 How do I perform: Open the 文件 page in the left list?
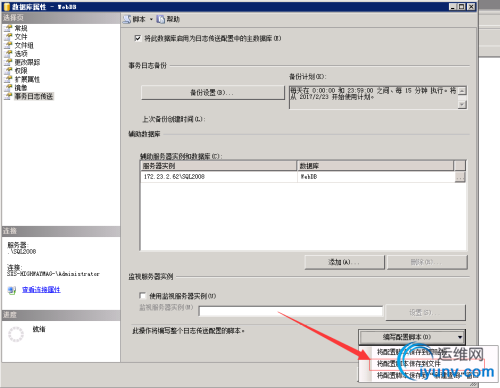coord(21,37)
